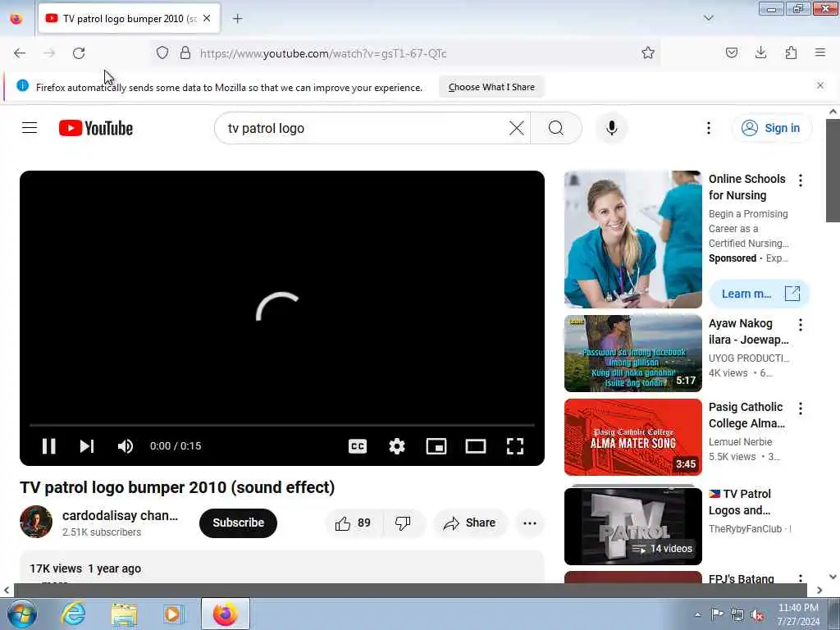Switch to miniplayer mode
Screen dimensions: 840x630
(436, 445)
